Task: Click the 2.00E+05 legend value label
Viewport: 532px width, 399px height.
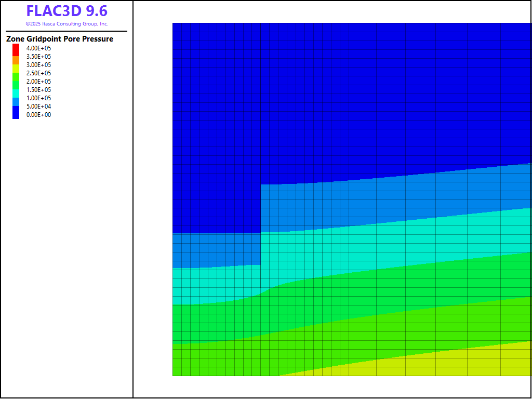Action: tap(38, 82)
